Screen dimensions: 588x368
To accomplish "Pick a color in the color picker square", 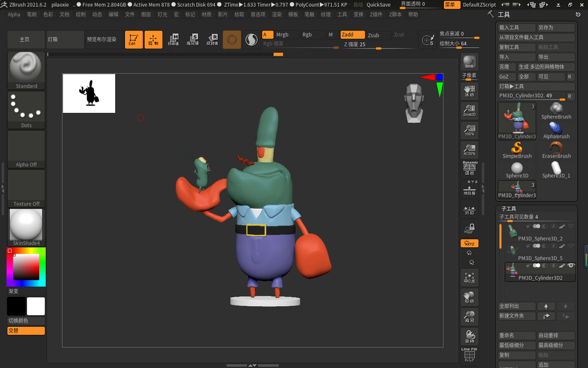I will (26, 267).
